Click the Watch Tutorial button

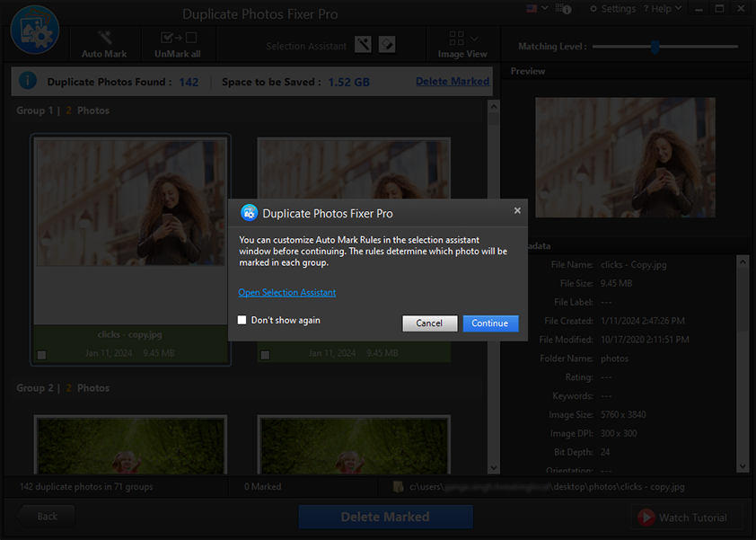[687, 518]
